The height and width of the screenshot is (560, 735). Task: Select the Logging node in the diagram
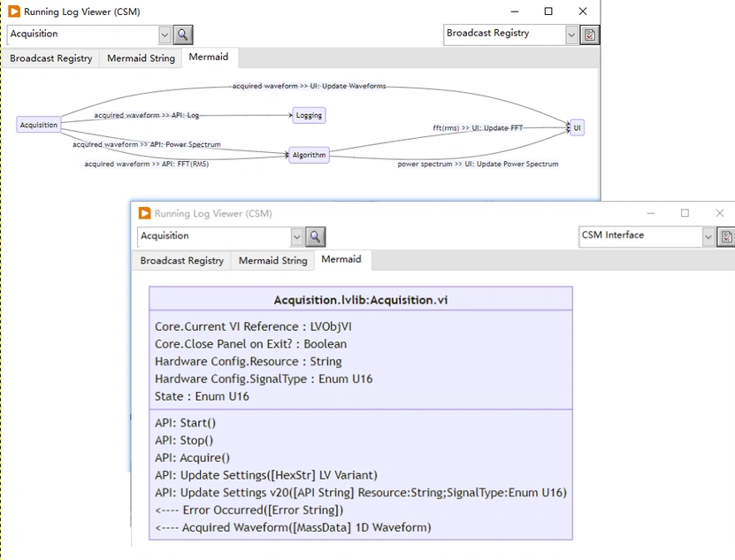tap(308, 115)
